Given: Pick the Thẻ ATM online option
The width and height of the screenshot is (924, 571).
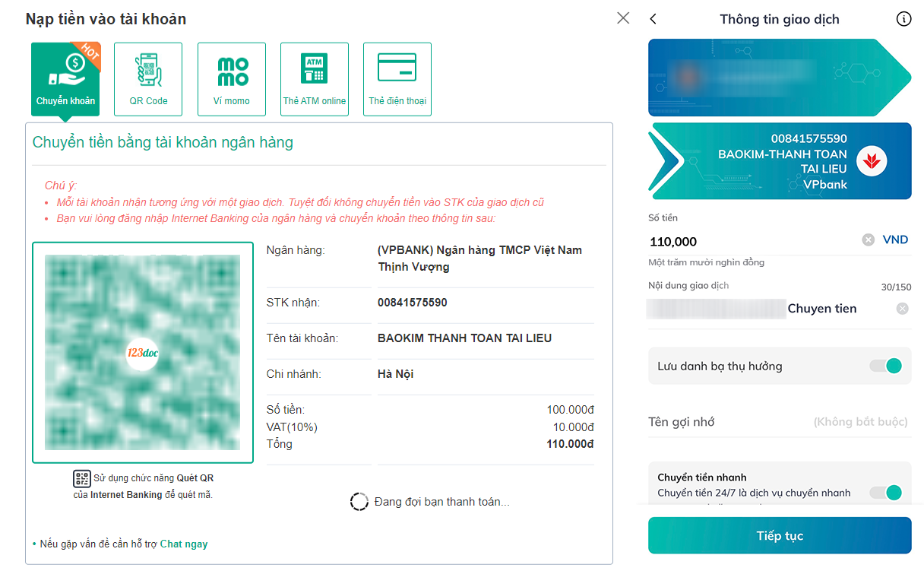Looking at the screenshot, I should pyautogui.click(x=315, y=80).
